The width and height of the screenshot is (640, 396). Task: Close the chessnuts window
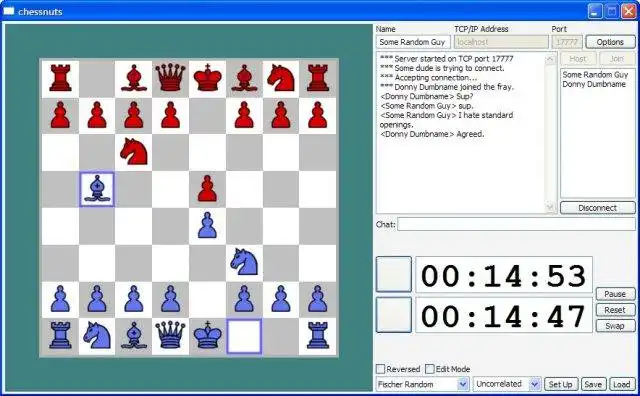[628, 11]
